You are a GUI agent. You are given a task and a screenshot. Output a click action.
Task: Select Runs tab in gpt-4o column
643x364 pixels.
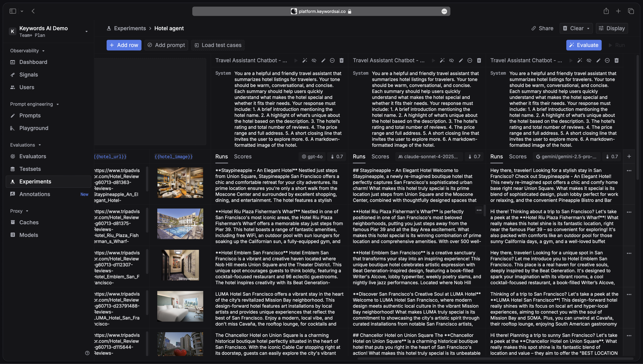click(222, 157)
